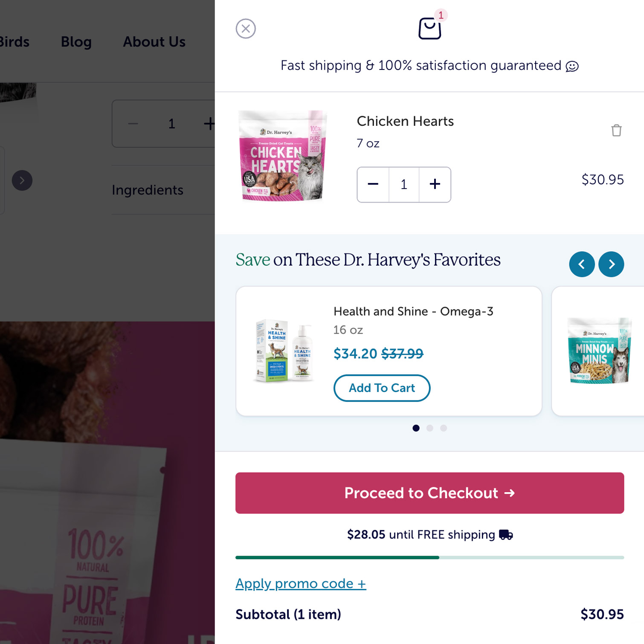Screen dimensions: 644x644
Task: Select the second carousel pagination dot
Action: (430, 428)
